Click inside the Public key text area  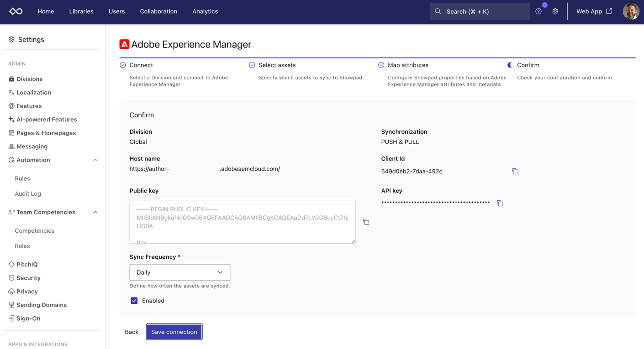[243, 222]
